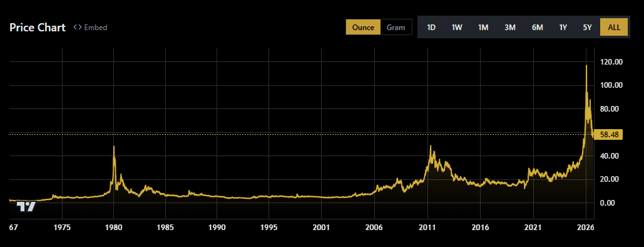Click the Embed code icon

point(77,28)
